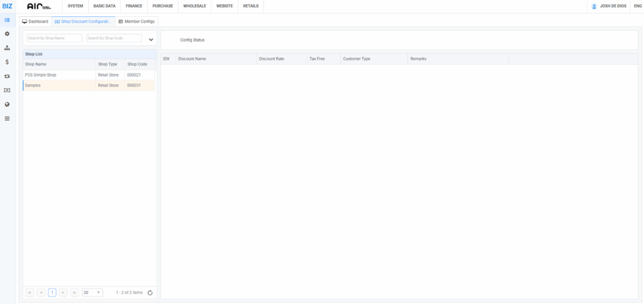Open the BASIC DATA menu

[104, 6]
